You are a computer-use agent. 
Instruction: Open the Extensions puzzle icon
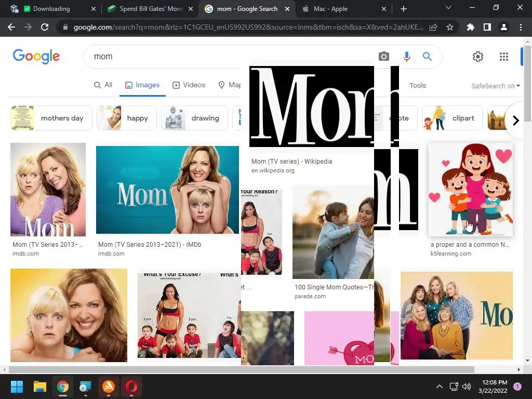coord(471,27)
